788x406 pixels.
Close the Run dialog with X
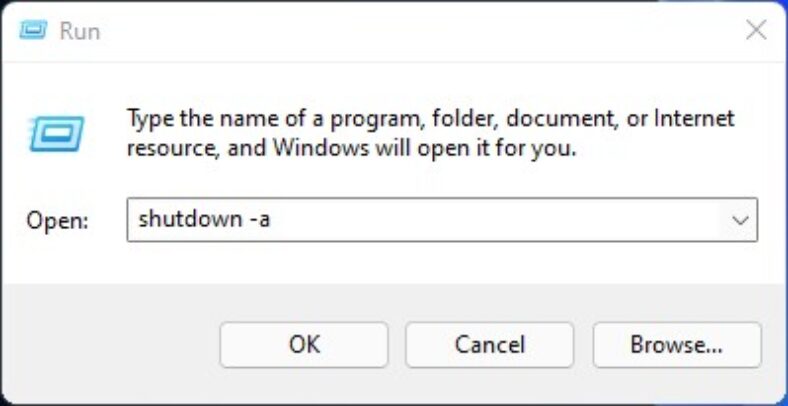pyautogui.click(x=756, y=31)
